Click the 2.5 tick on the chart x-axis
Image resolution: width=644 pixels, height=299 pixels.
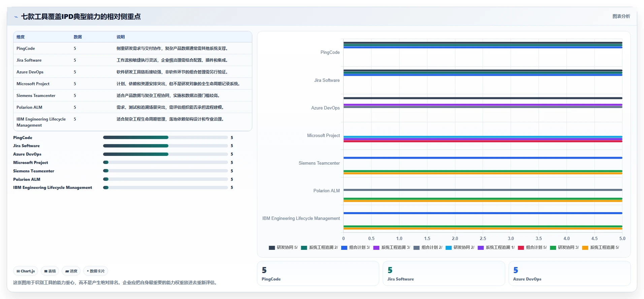click(483, 238)
